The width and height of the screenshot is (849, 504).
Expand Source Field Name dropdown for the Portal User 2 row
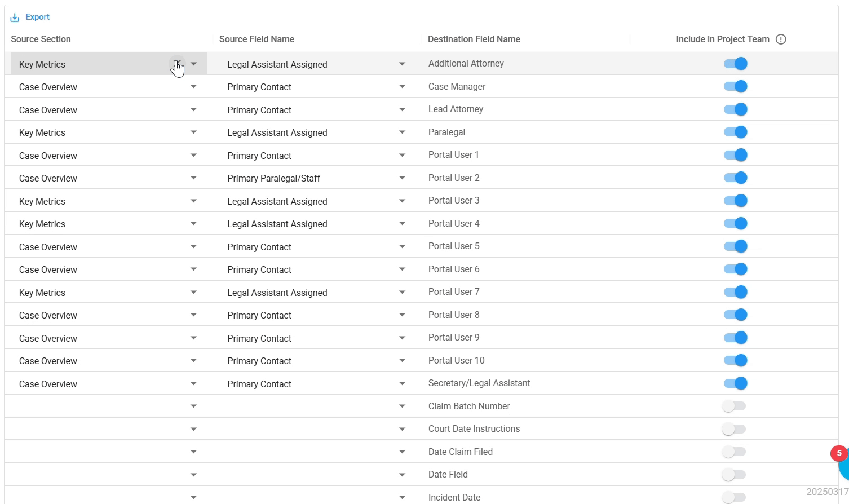tap(402, 178)
